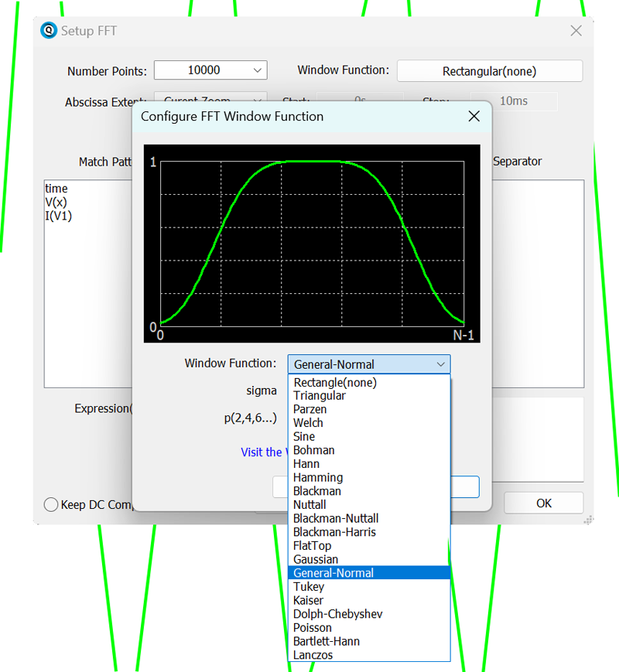Click the Rectangular(none) window function button
The height and width of the screenshot is (672, 619).
489,71
